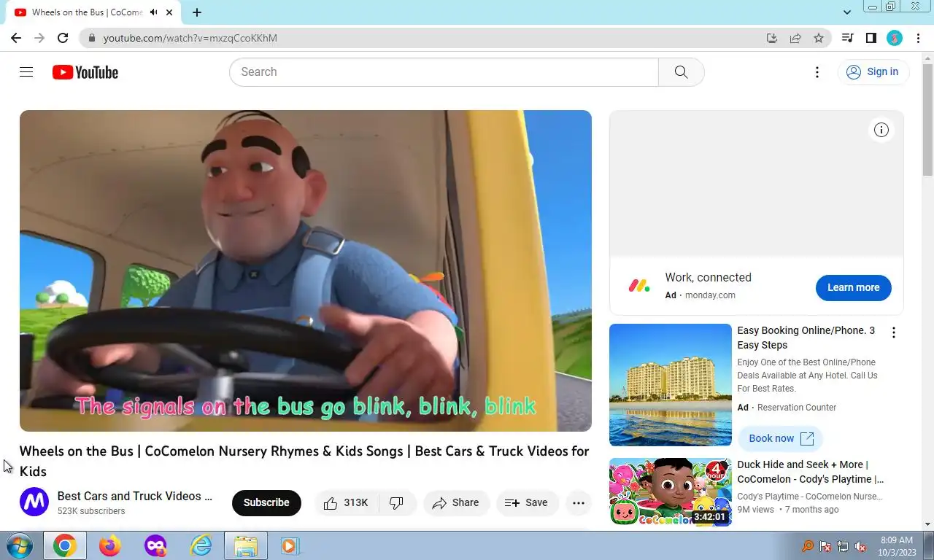This screenshot has width=934, height=560.
Task: Mute the tab via speaker icon
Action: pos(154,12)
